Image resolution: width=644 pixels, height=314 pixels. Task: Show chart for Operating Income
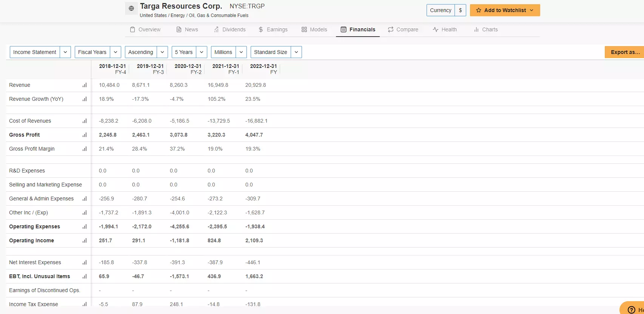[x=85, y=241]
